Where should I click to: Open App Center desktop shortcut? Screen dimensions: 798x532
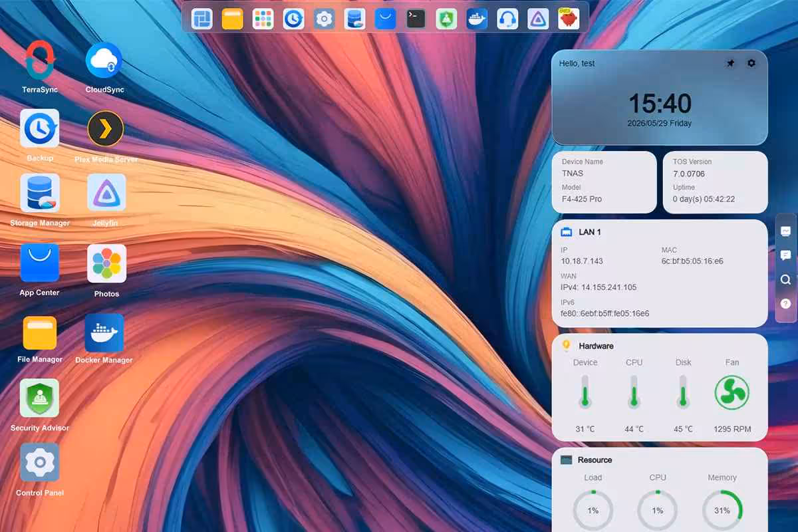click(40, 263)
